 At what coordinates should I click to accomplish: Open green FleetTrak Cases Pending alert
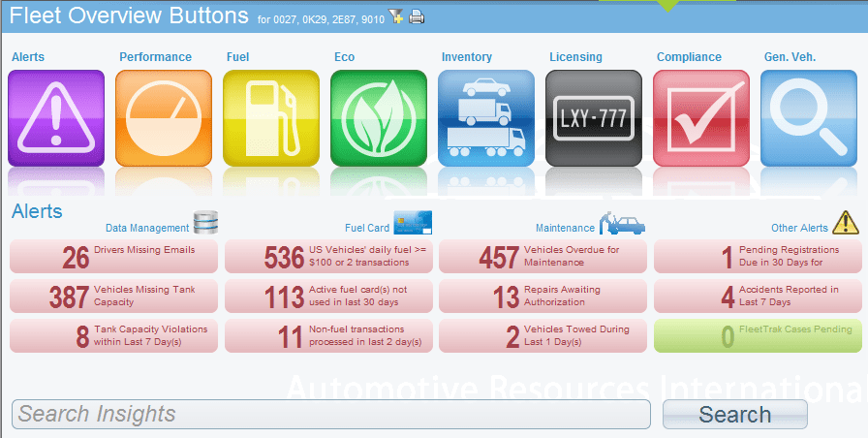click(x=759, y=336)
